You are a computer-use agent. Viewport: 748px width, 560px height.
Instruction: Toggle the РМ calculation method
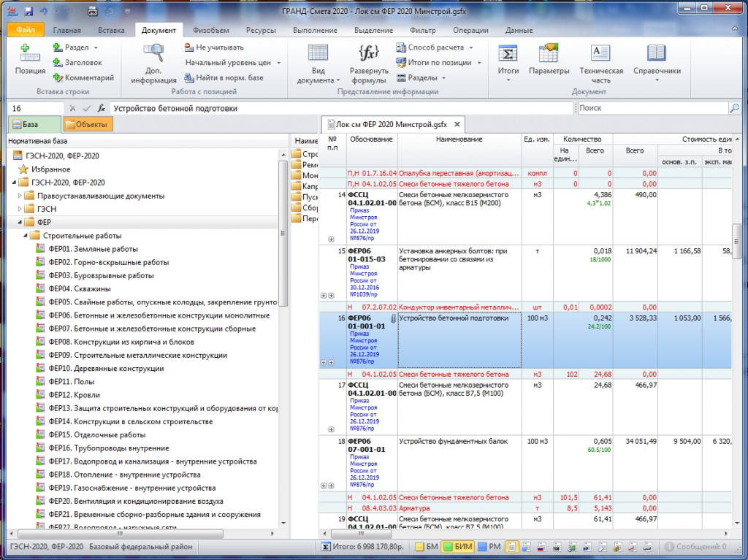tap(489, 547)
